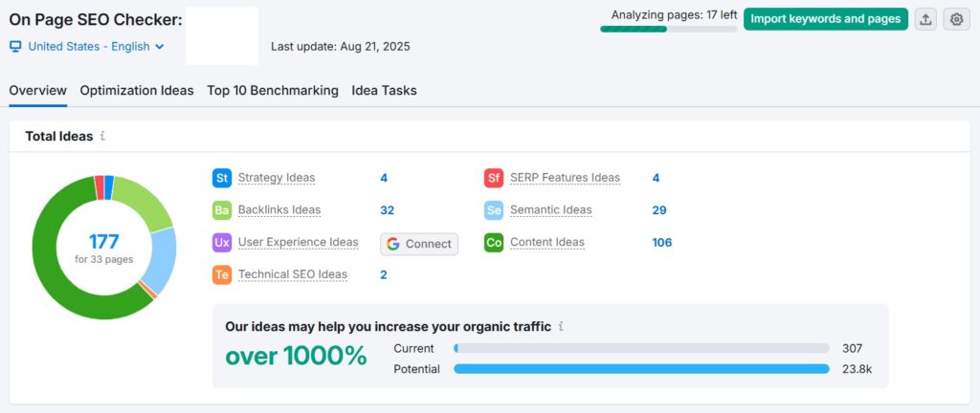The width and height of the screenshot is (980, 413).
Task: Click the On Page SEO Checker title
Action: (x=96, y=19)
